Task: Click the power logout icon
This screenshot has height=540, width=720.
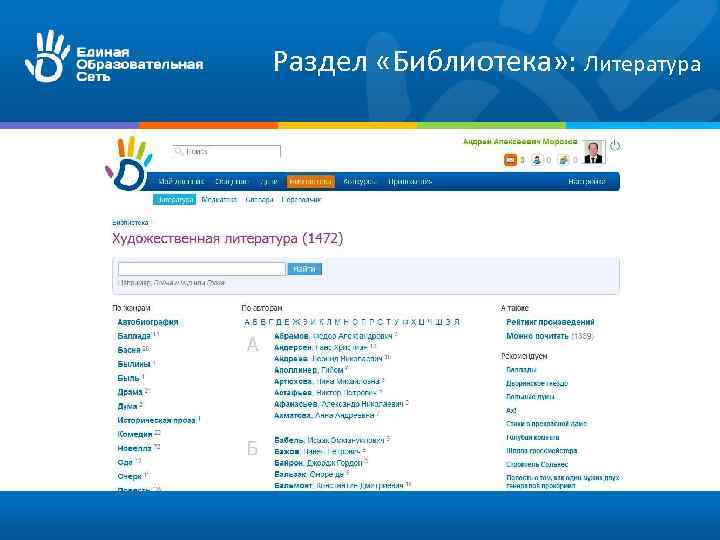Action: point(615,146)
